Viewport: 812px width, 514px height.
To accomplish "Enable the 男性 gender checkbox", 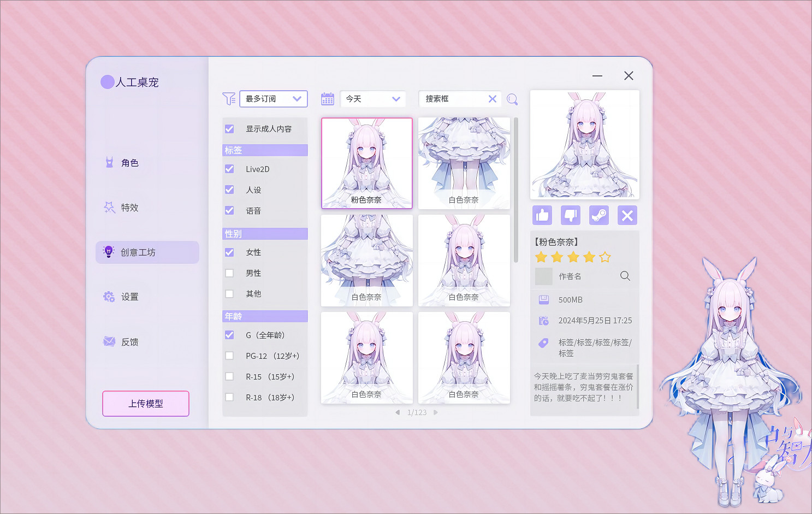I will point(229,273).
